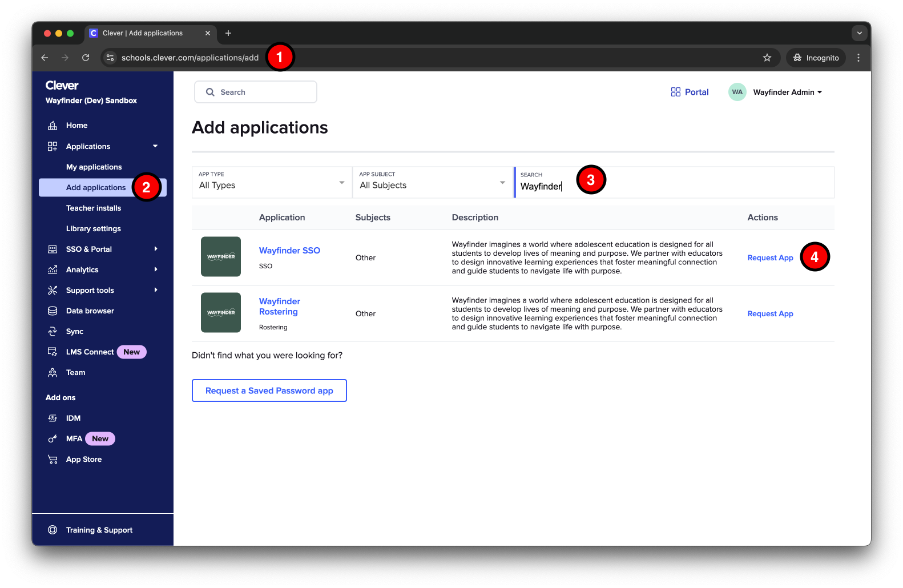Expand the SSO & Portal submenu arrow
The image size is (903, 588).
(x=156, y=249)
